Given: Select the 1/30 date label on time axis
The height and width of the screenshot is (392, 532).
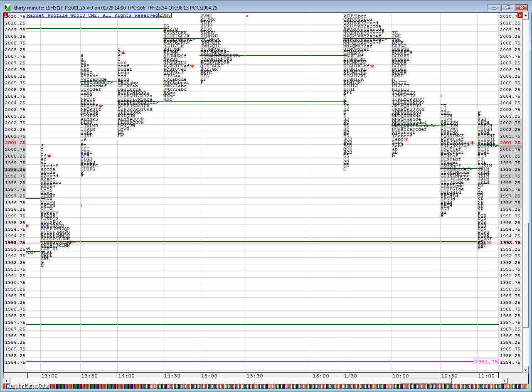Looking at the screenshot, I should tap(350, 375).
